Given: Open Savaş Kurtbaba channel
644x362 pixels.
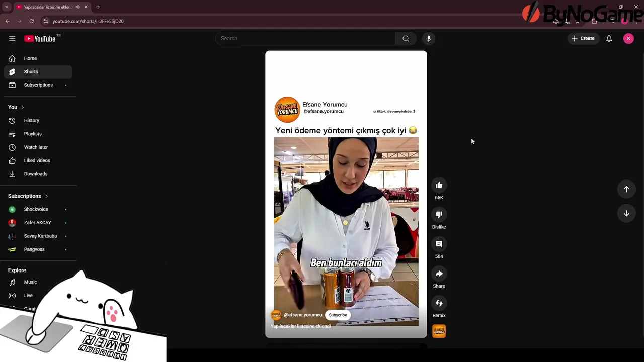Looking at the screenshot, I should click(x=38, y=236).
